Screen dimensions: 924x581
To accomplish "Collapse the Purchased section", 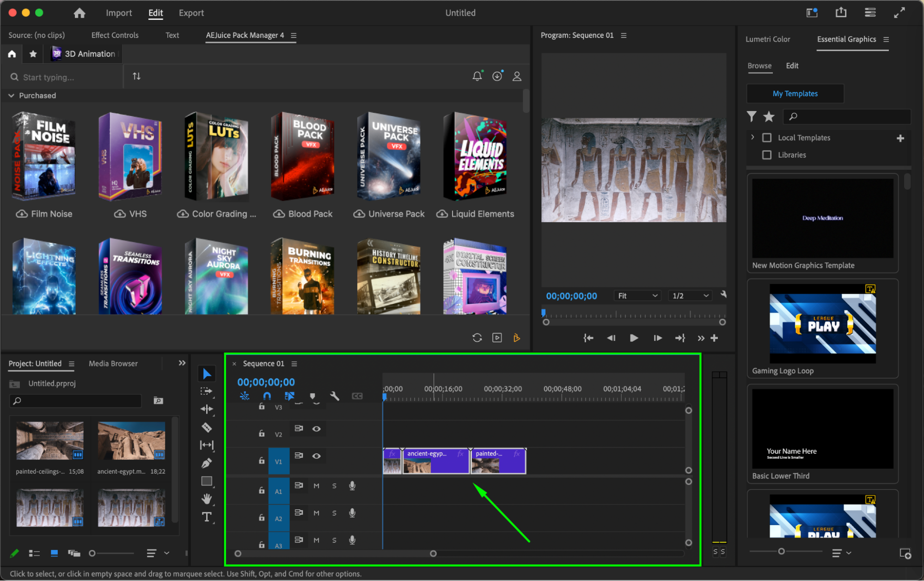I will point(11,96).
